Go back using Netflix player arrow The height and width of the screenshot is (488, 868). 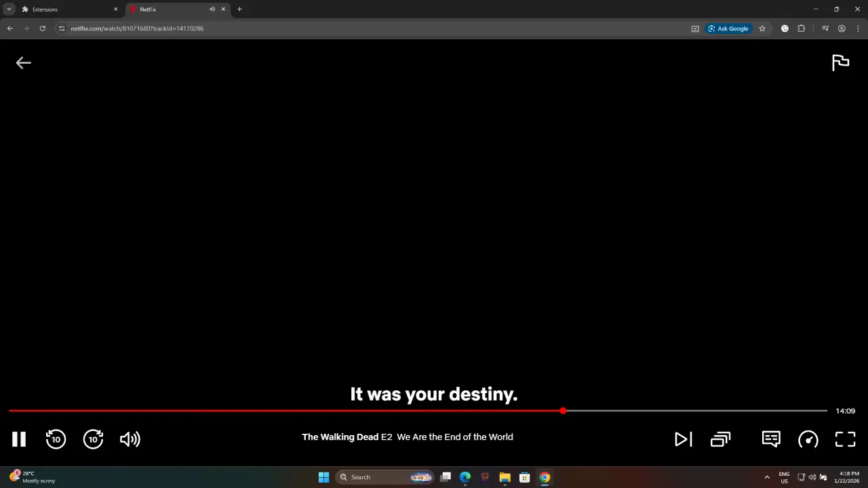coord(23,63)
